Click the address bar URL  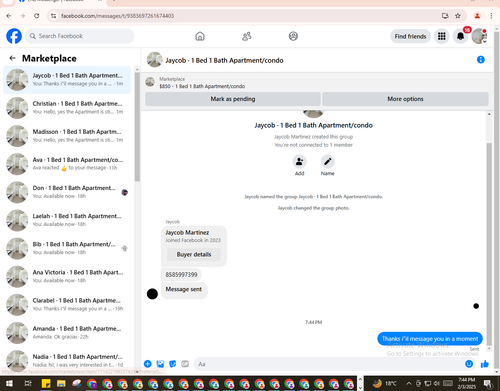click(117, 16)
